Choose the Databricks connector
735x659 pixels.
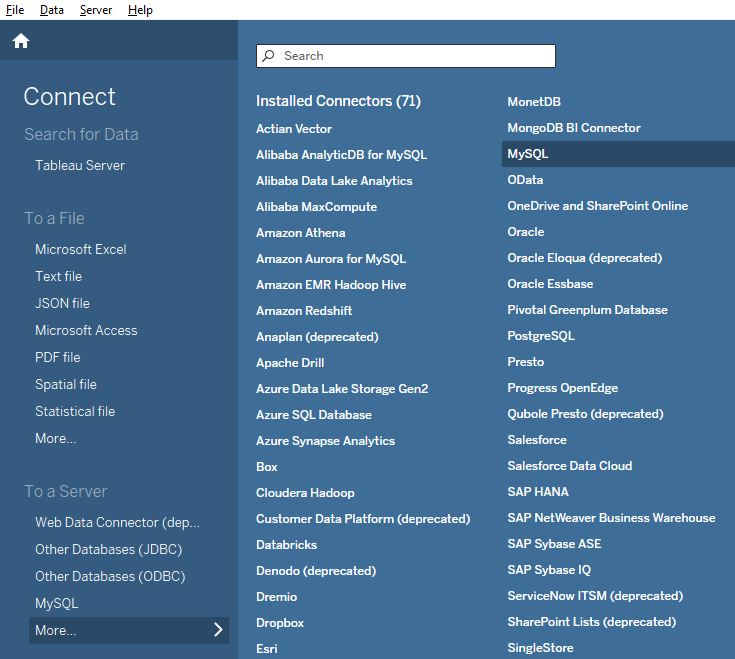tap(286, 545)
